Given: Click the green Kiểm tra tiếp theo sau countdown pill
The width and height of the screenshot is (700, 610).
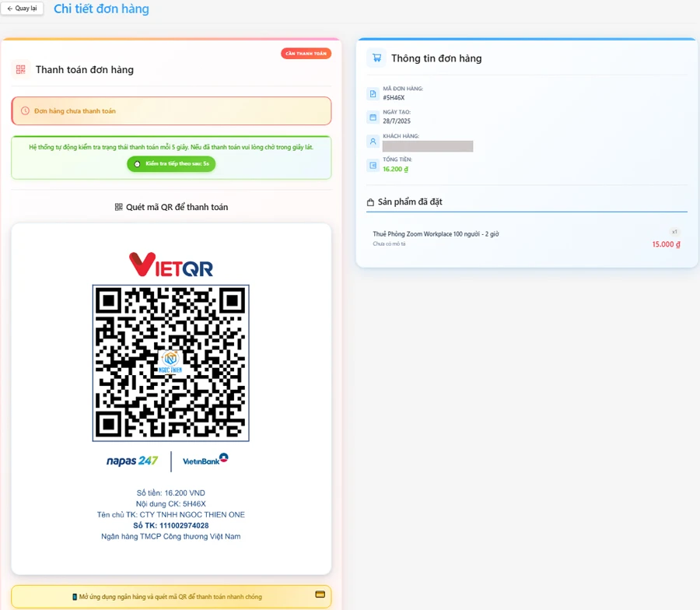Looking at the screenshot, I should coord(171,165).
